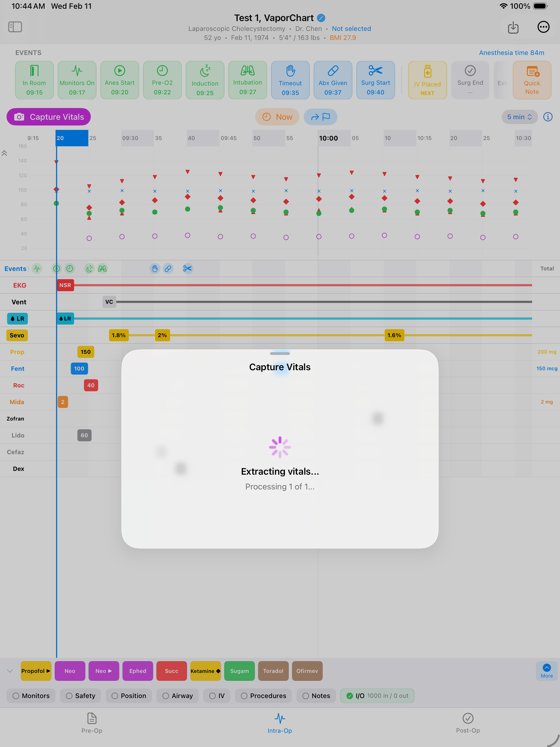Viewport: 560px width, 747px height.
Task: Tap the NSR label on the EKG row
Action: (x=65, y=285)
